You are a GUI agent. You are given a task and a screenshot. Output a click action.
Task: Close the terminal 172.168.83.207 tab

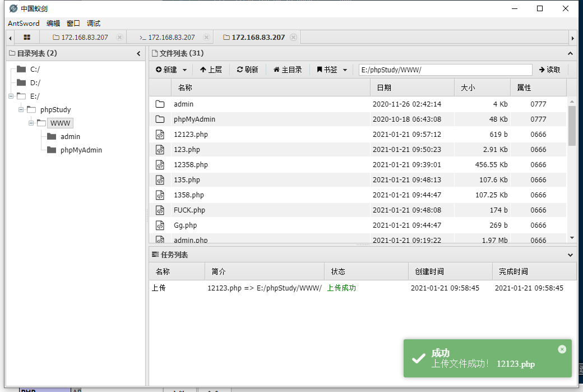[x=206, y=37]
